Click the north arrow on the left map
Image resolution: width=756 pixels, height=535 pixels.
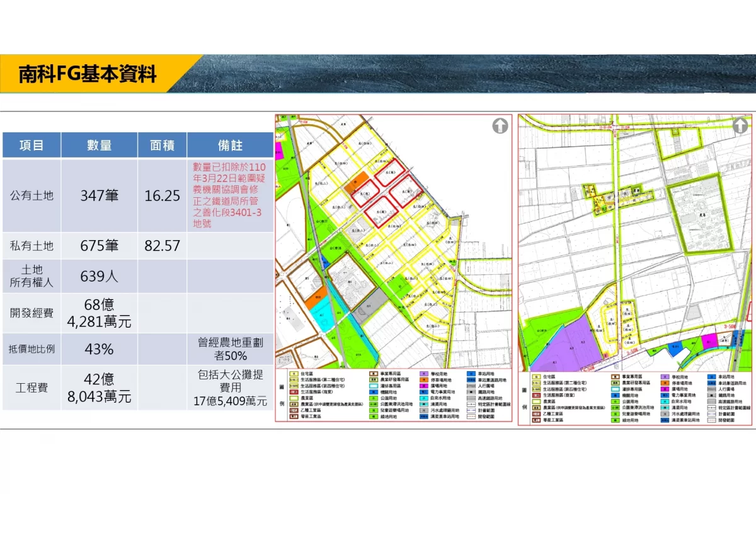[500, 126]
